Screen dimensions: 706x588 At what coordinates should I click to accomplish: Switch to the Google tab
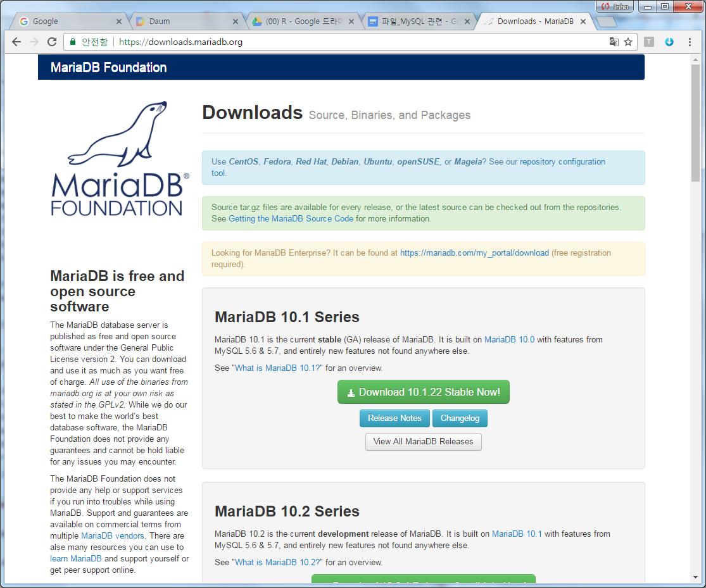click(68, 21)
